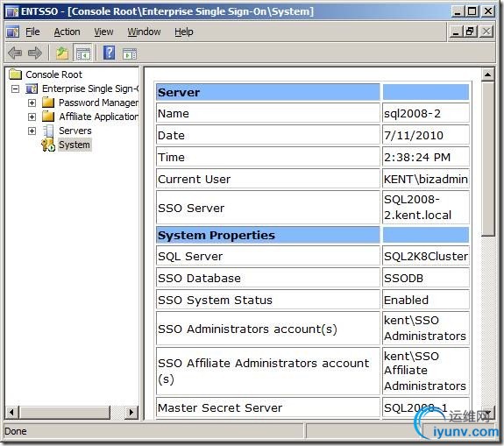
Task: Click the MMC document icon beside File
Action: coord(12,32)
